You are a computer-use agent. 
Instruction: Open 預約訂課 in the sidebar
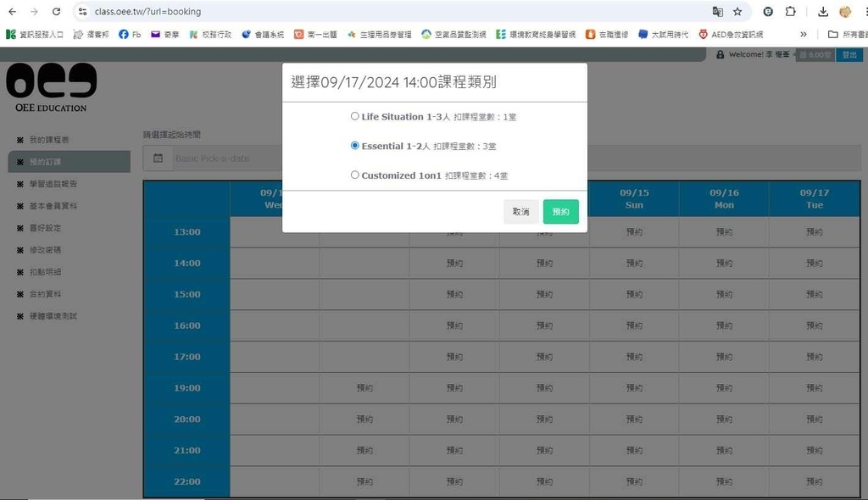pos(70,162)
